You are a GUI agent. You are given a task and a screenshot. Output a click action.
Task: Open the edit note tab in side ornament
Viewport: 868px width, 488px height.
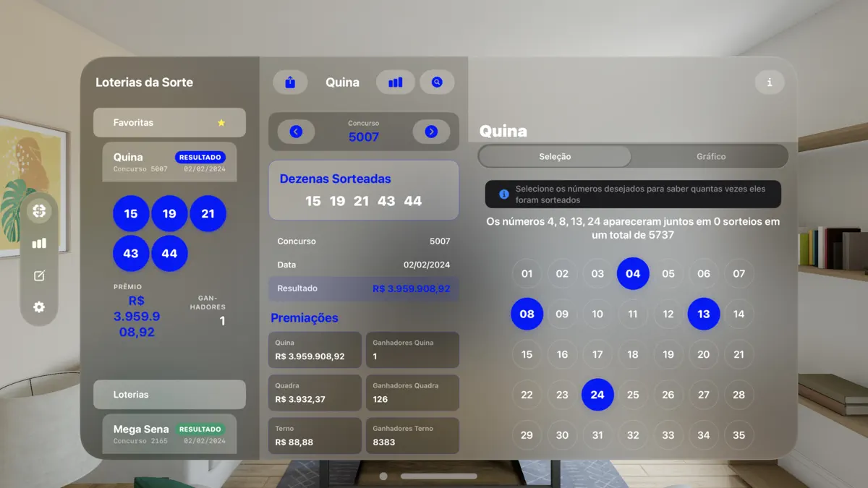(39, 275)
